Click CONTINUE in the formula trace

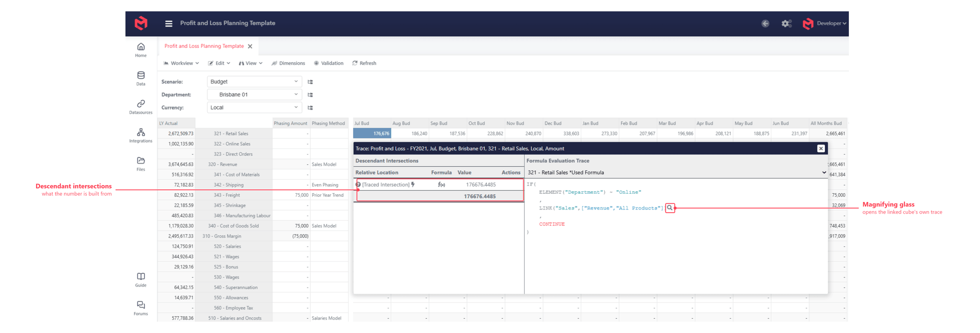(552, 224)
